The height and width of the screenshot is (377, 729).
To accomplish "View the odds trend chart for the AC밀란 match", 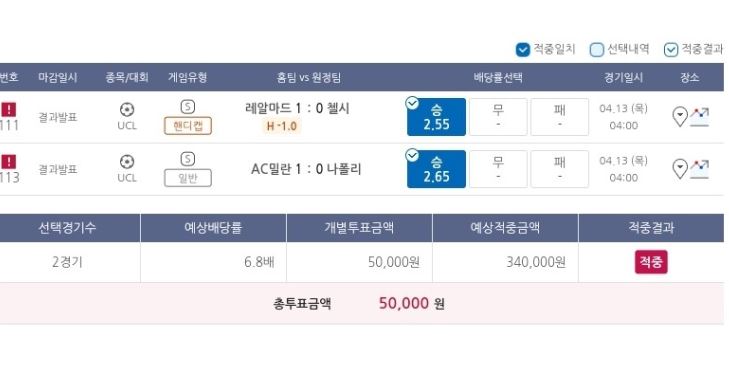I will 699,169.
